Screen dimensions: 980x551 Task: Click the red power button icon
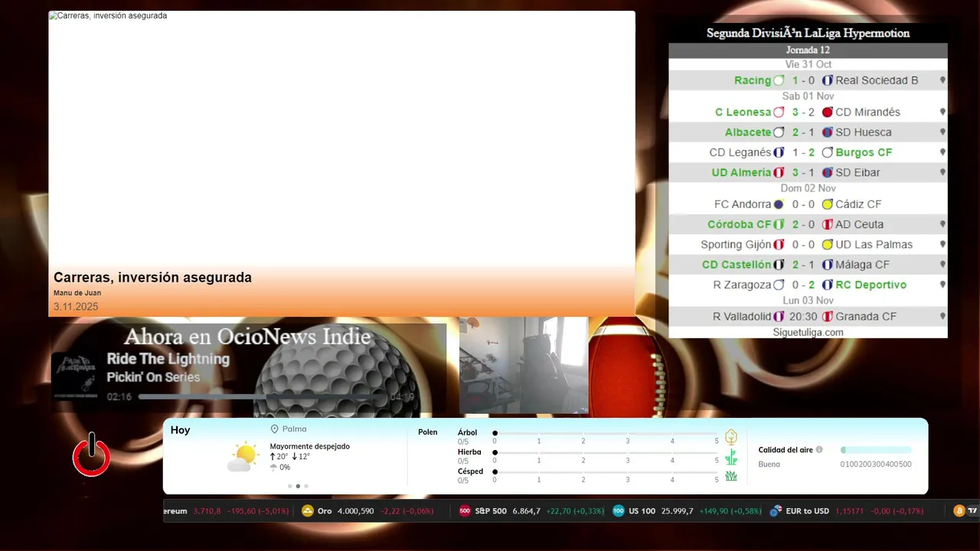click(91, 455)
